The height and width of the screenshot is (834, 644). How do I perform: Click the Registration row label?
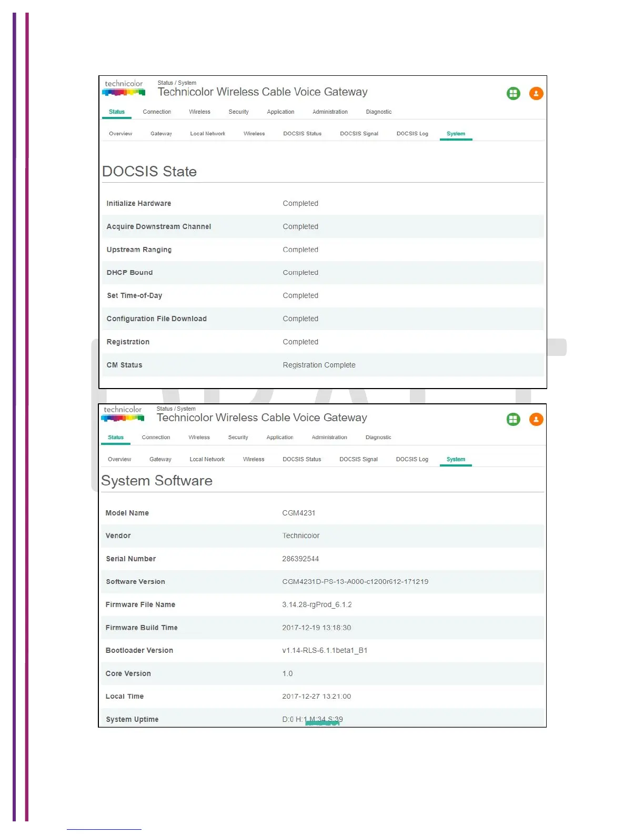click(128, 342)
